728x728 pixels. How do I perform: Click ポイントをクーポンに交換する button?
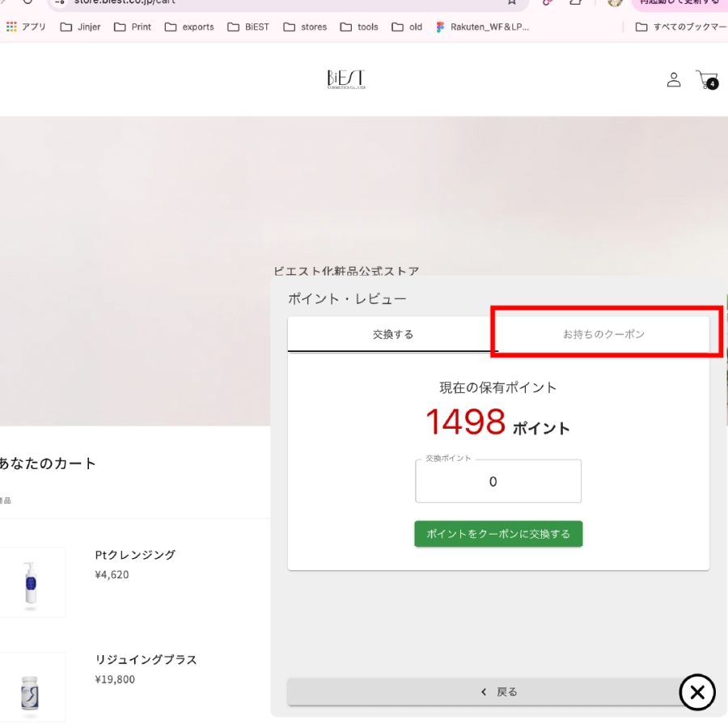click(x=498, y=534)
